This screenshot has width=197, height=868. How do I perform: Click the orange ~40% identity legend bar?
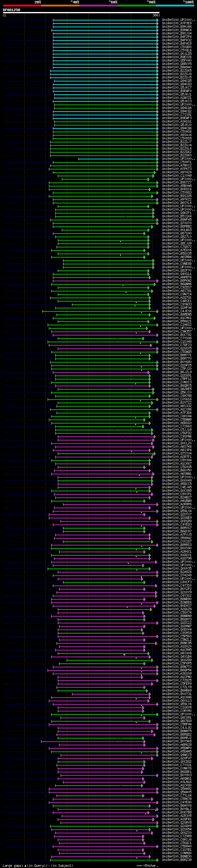60,6
